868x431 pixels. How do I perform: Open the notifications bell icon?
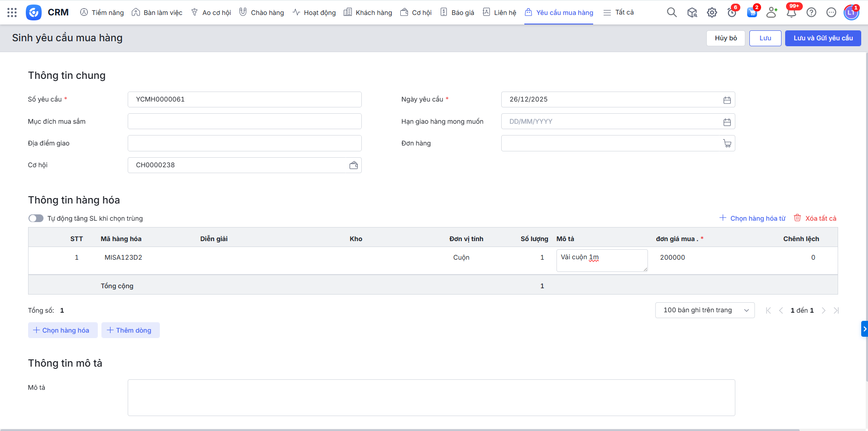pos(791,13)
